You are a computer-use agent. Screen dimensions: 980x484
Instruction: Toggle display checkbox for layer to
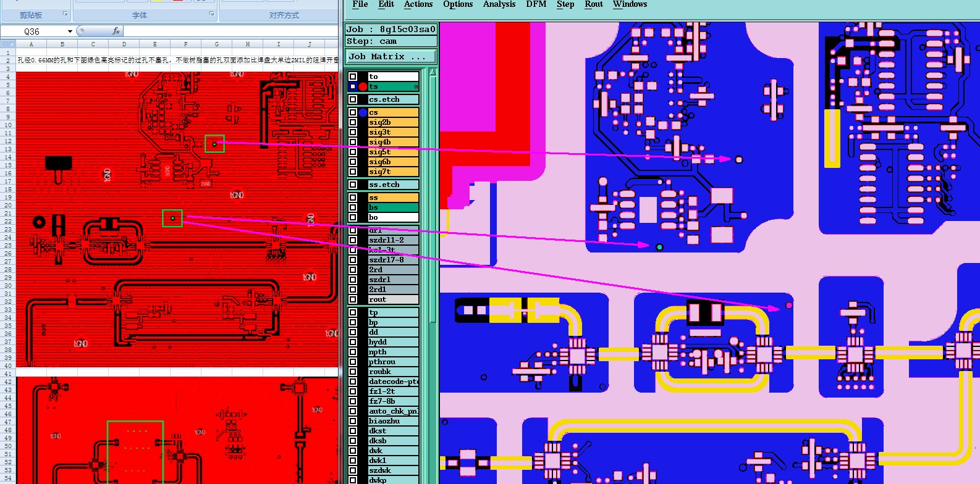point(353,77)
